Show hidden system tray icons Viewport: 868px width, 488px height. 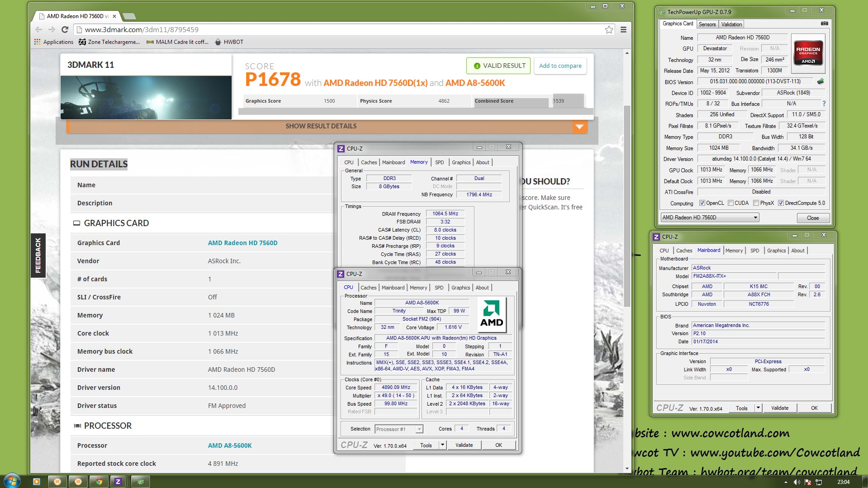coord(786,482)
